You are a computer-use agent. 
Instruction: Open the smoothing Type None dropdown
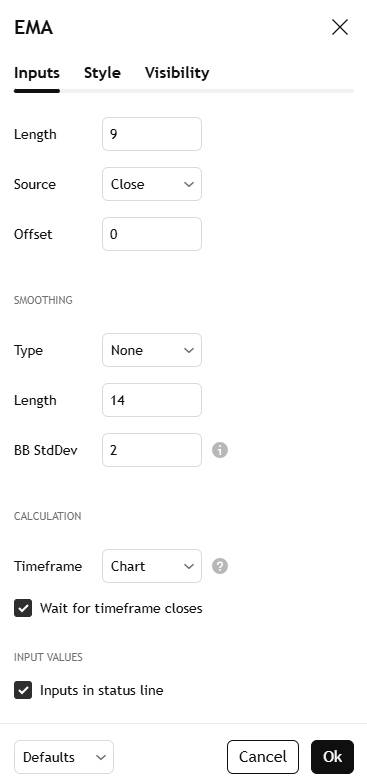(152, 350)
